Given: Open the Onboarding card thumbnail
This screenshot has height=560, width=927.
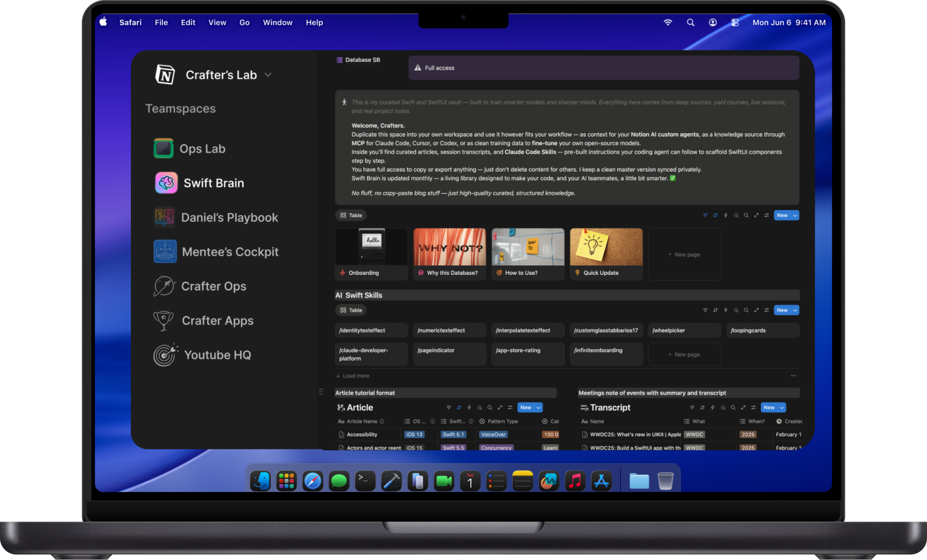Looking at the screenshot, I should (371, 247).
